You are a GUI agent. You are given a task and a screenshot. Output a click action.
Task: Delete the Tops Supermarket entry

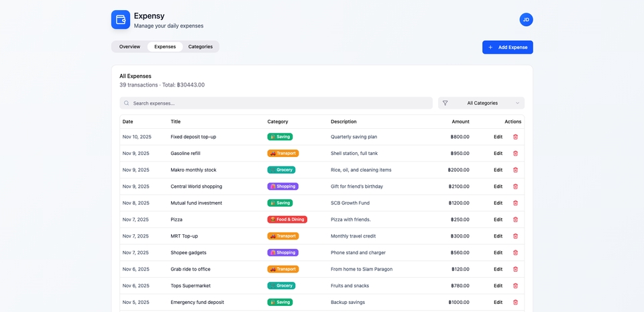(515, 286)
